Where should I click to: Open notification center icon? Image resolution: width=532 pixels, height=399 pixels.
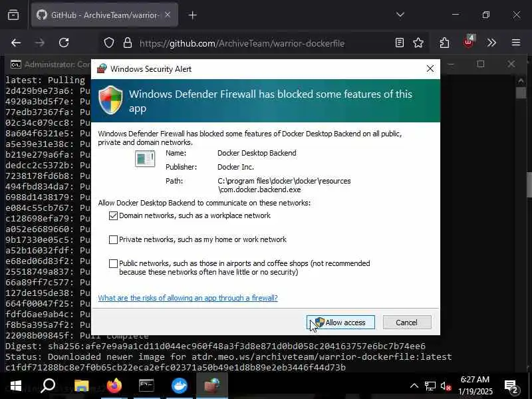point(511,386)
